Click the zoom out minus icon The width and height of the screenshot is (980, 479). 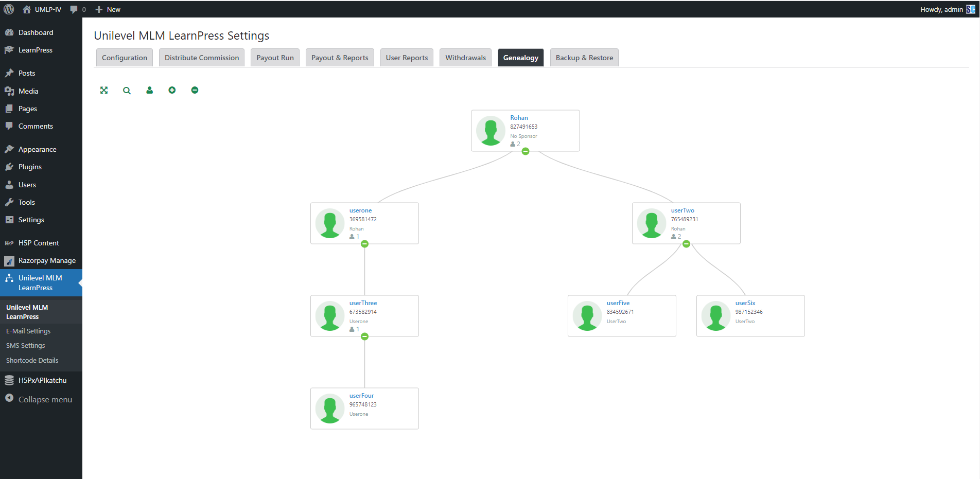[x=195, y=91]
